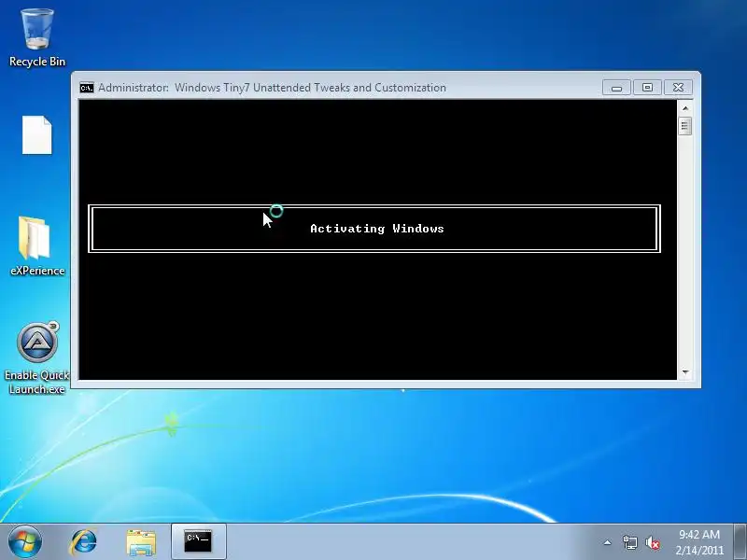The width and height of the screenshot is (747, 560).
Task: Select the command prompt taskbar button
Action: (198, 541)
